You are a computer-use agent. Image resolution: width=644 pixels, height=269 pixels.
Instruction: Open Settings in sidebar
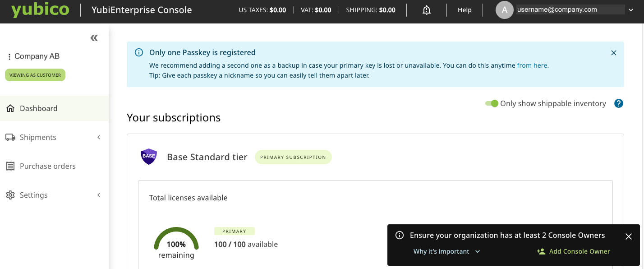coord(54,195)
